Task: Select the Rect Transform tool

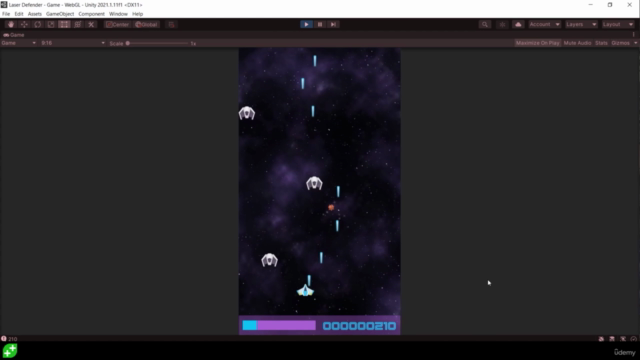Action: [x=64, y=24]
